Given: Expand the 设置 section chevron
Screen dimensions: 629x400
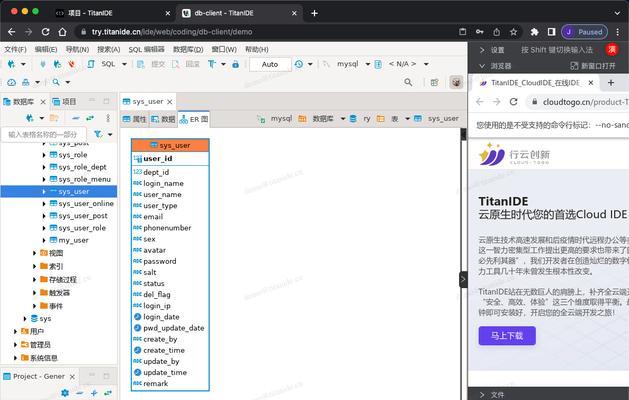Looking at the screenshot, I should (482, 50).
